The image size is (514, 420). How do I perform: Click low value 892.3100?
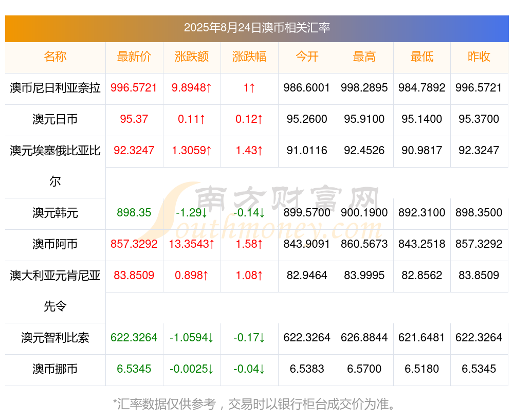click(x=422, y=212)
